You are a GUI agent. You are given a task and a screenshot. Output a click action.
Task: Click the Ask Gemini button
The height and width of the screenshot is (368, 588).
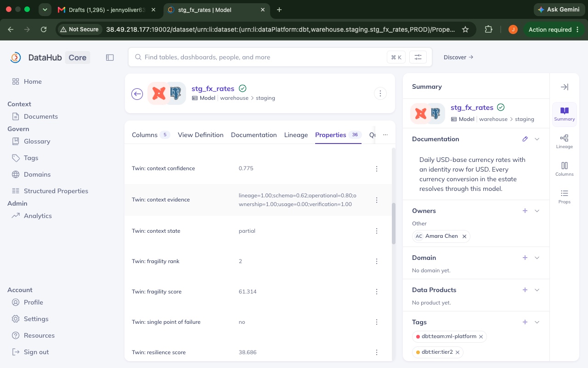click(559, 10)
